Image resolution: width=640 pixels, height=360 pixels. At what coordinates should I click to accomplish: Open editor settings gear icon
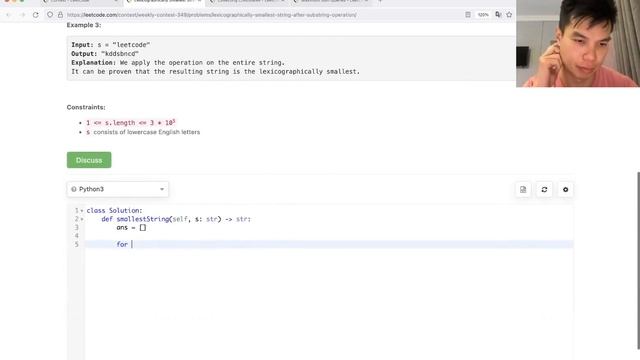pyautogui.click(x=565, y=189)
